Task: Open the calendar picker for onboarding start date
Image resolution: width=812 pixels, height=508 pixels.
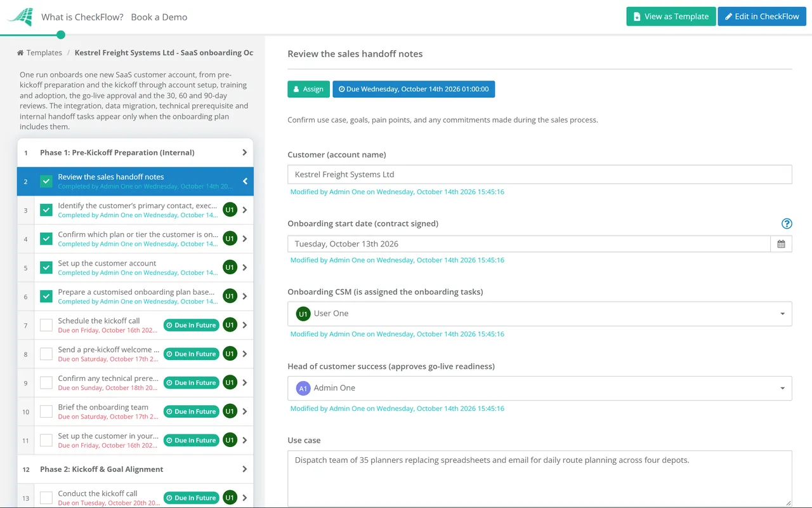Action: pos(781,244)
